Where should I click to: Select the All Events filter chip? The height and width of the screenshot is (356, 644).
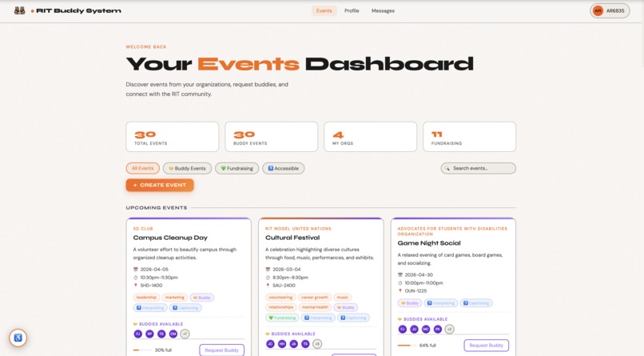click(x=142, y=168)
